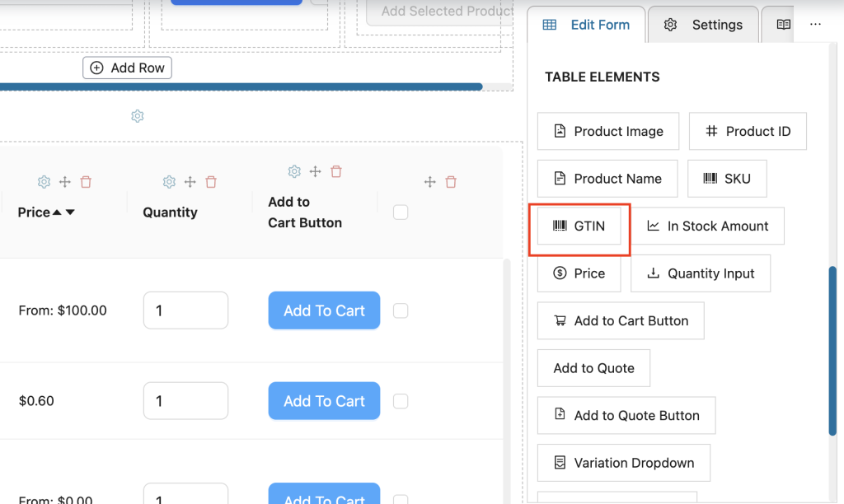Image resolution: width=844 pixels, height=504 pixels.
Task: Open settings gear for Add to Cart Button column
Action: pyautogui.click(x=294, y=171)
